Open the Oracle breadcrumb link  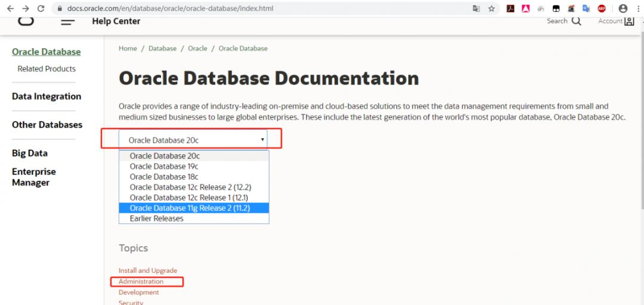197,48
